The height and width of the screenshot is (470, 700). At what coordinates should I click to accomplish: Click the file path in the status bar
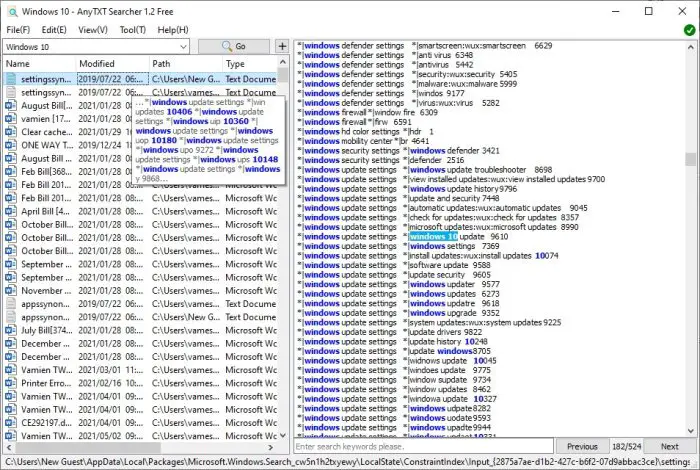point(348,462)
